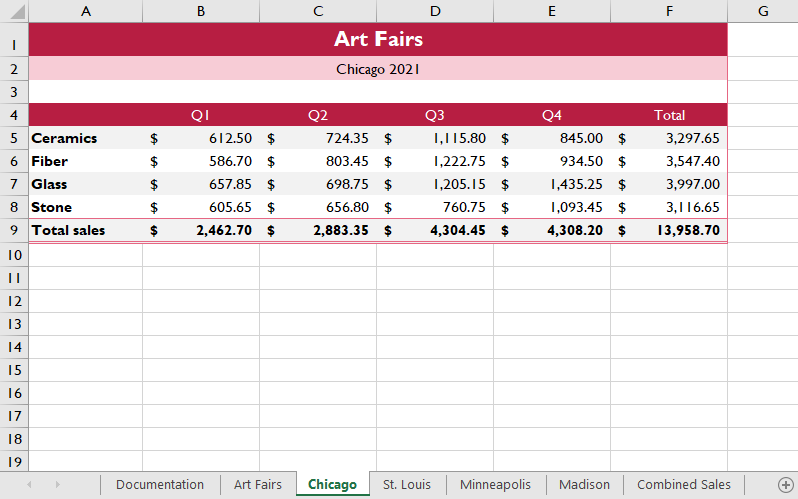This screenshot has width=798, height=499.
Task: Switch to the Documentation sheet tab
Action: click(160, 484)
